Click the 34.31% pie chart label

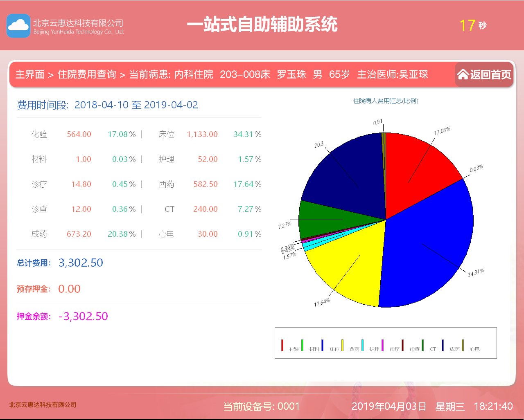tap(476, 272)
